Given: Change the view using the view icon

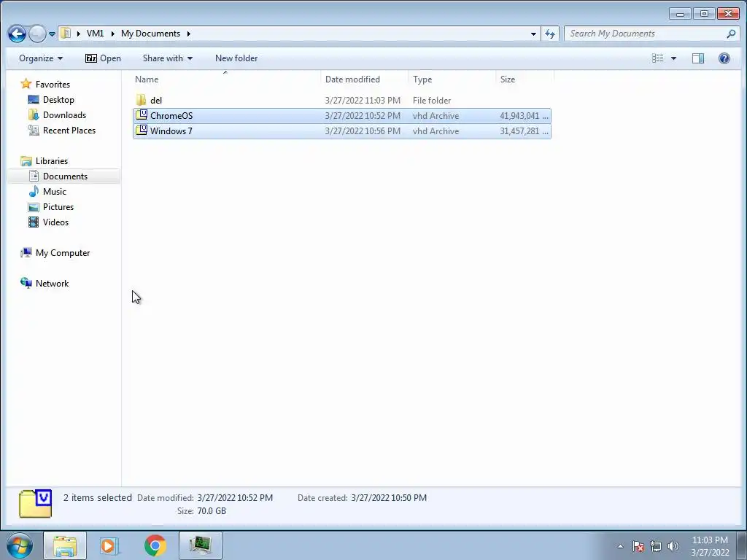Looking at the screenshot, I should pos(658,58).
